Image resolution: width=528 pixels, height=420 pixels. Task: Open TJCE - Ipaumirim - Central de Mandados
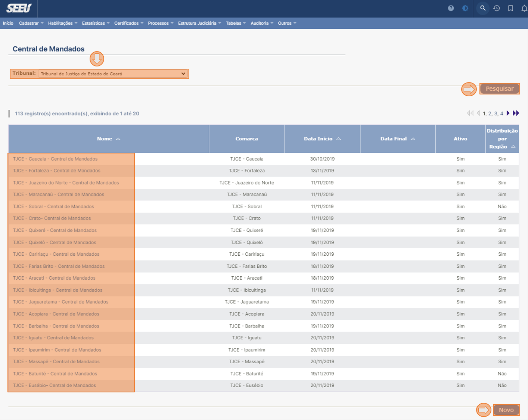point(57,350)
